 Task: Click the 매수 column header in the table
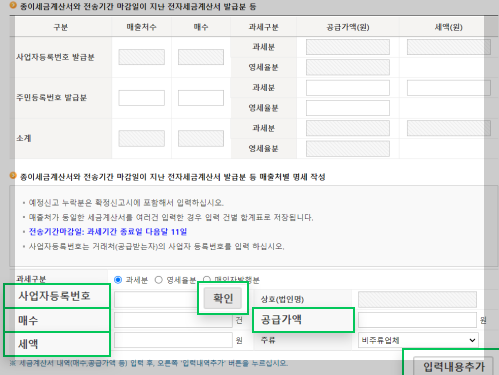tap(201, 27)
